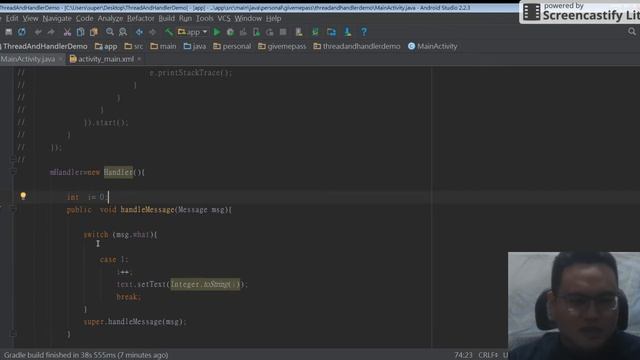640x360 pixels.
Task: Click the Project Structure icon
Action: tap(331, 32)
